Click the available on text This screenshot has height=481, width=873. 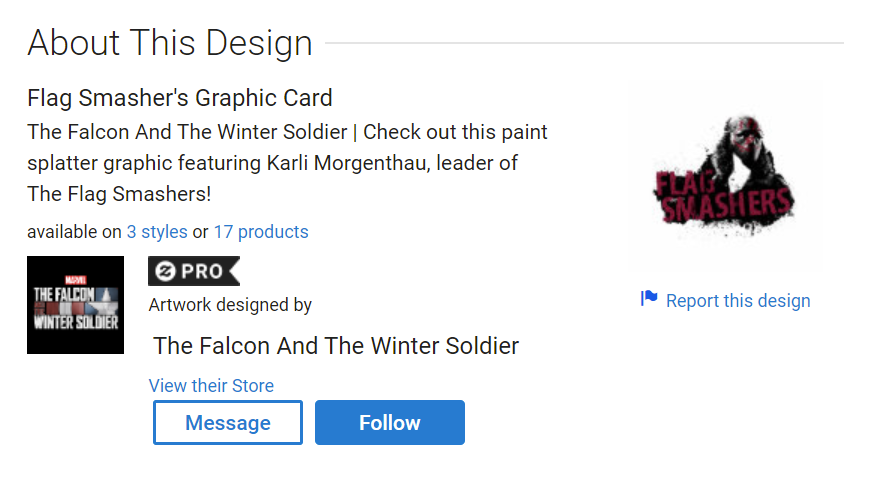(x=74, y=232)
